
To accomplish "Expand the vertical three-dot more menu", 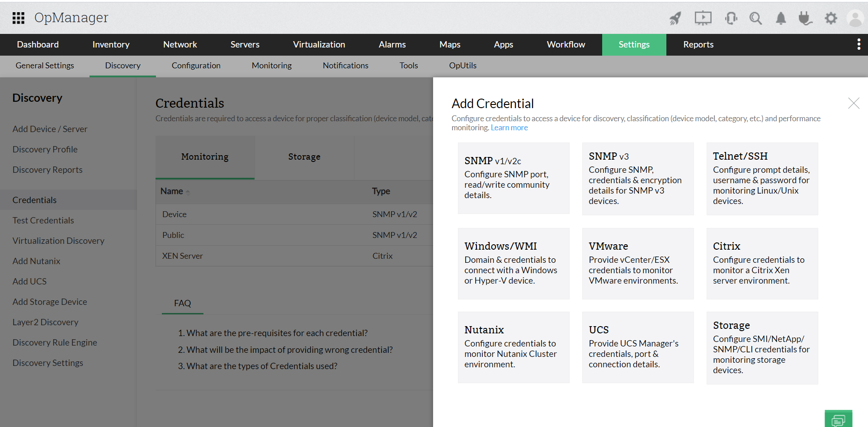I will pos(859,44).
